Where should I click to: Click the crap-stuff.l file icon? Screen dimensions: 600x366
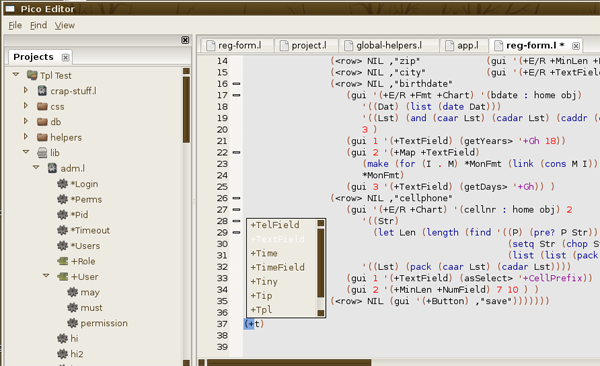[42, 91]
